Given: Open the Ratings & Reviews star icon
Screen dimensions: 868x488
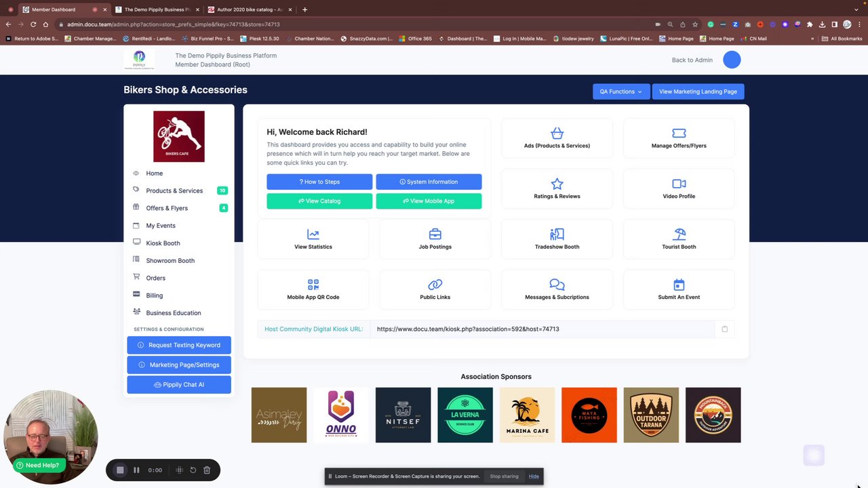Looking at the screenshot, I should point(557,184).
